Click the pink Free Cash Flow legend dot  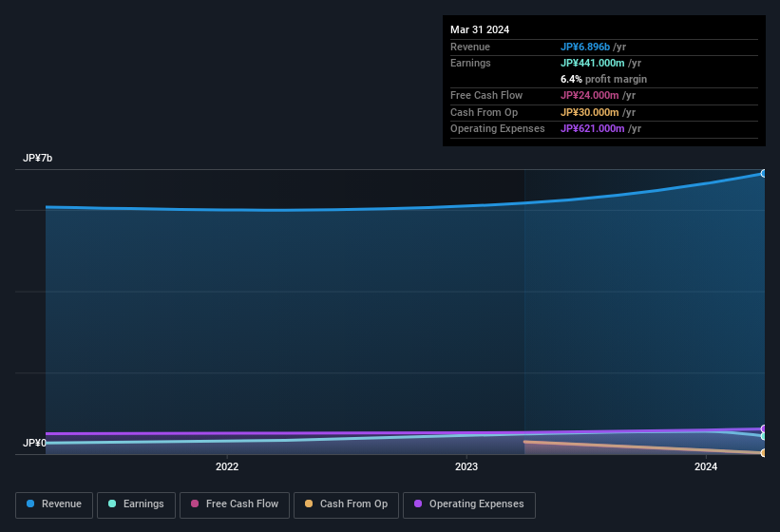click(195, 503)
